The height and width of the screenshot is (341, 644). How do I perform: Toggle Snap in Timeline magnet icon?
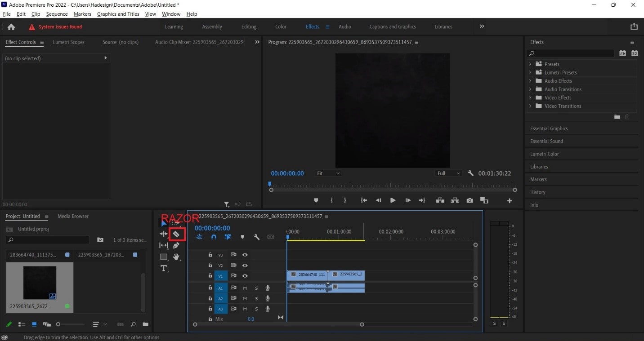pos(214,237)
